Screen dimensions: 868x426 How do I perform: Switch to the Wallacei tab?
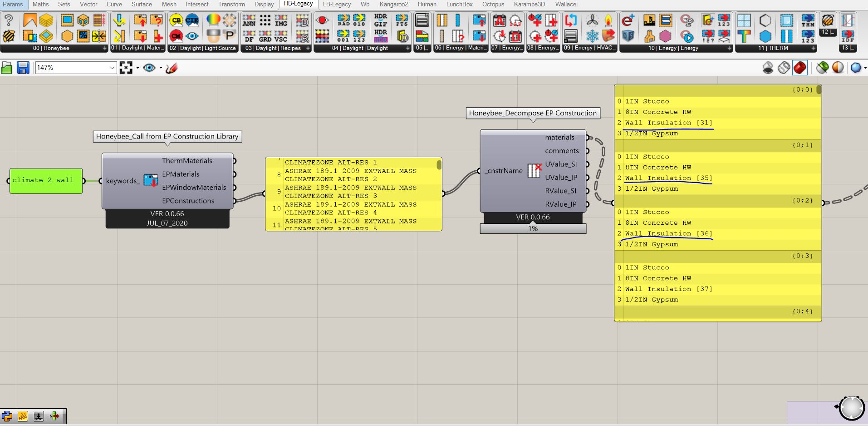click(x=566, y=4)
